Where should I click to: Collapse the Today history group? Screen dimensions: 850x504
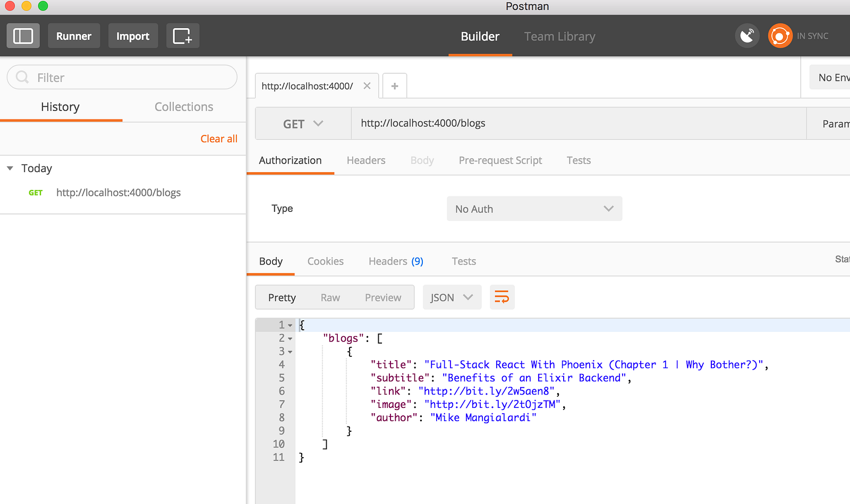(x=10, y=168)
